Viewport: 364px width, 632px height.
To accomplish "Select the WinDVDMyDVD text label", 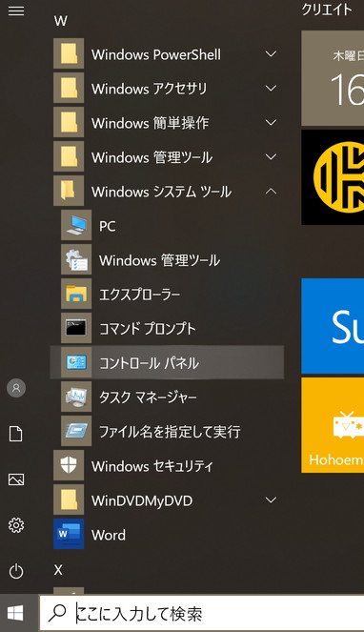I will click(x=142, y=500).
